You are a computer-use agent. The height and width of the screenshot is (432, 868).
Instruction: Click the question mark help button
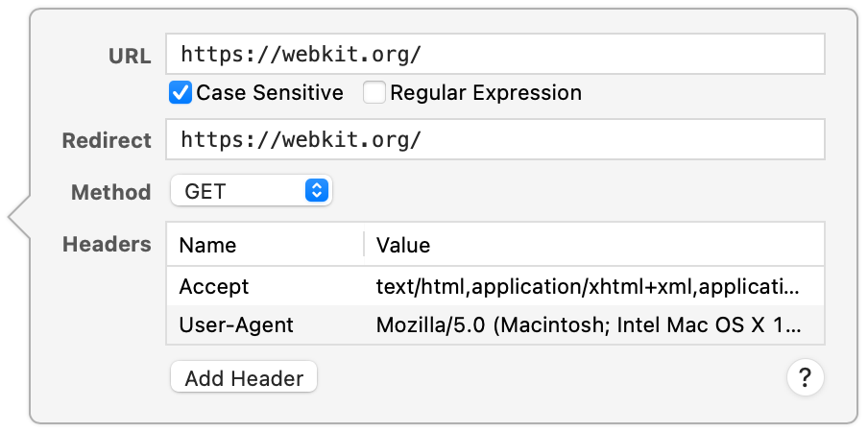805,377
